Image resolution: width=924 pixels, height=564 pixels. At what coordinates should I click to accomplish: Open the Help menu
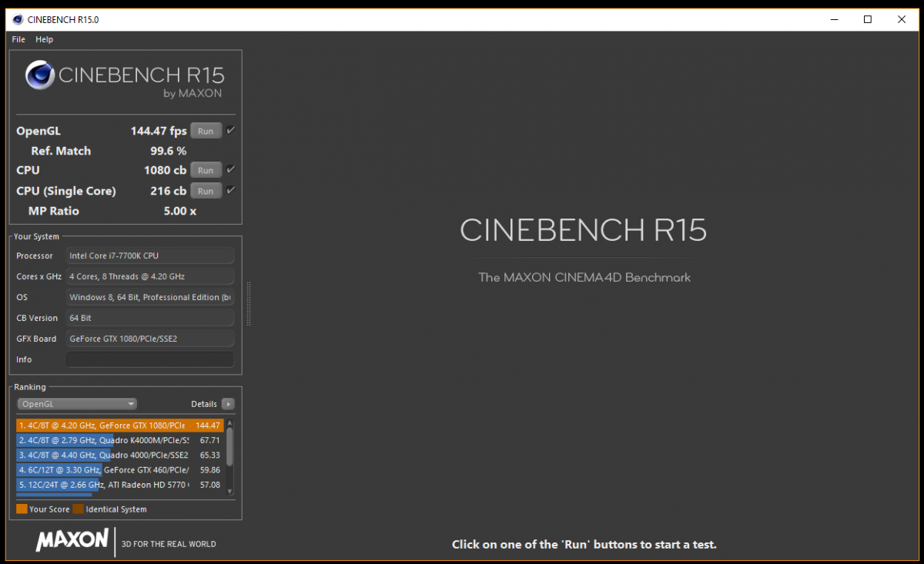point(44,39)
